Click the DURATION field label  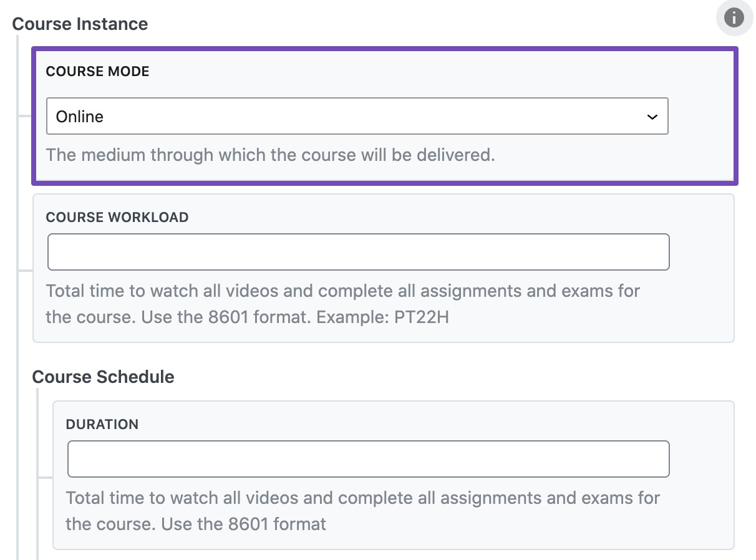click(x=102, y=425)
